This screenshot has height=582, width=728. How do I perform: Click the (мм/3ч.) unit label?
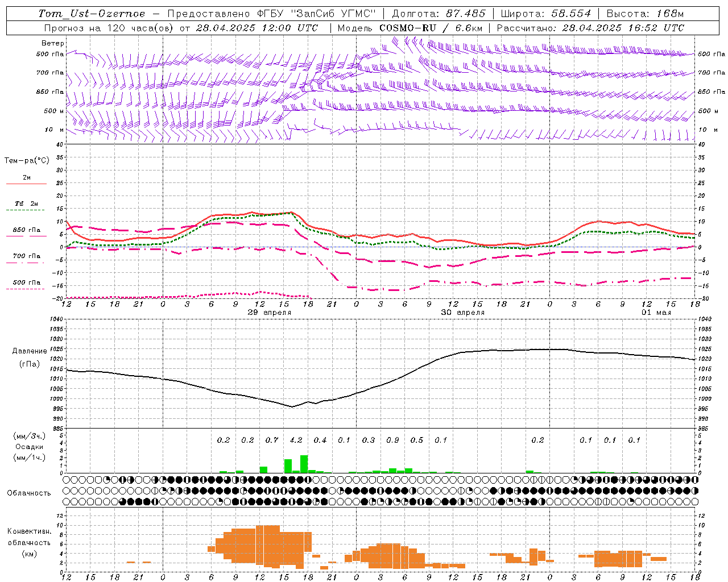pyautogui.click(x=30, y=436)
